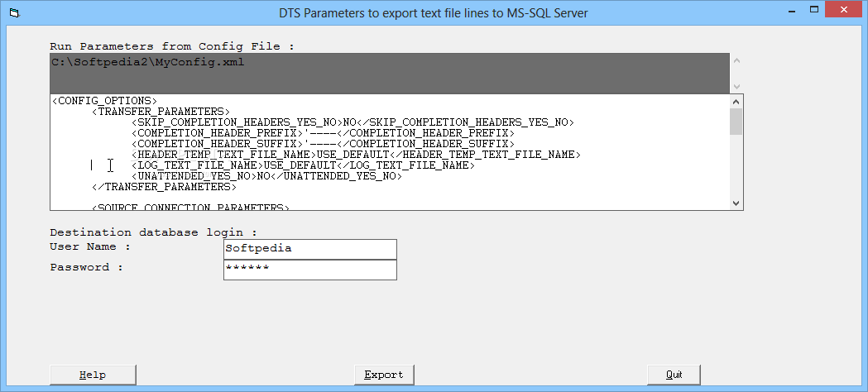Viewport: 868px width, 392px height.
Task: Click the 'User Name :' label
Action: click(90, 246)
